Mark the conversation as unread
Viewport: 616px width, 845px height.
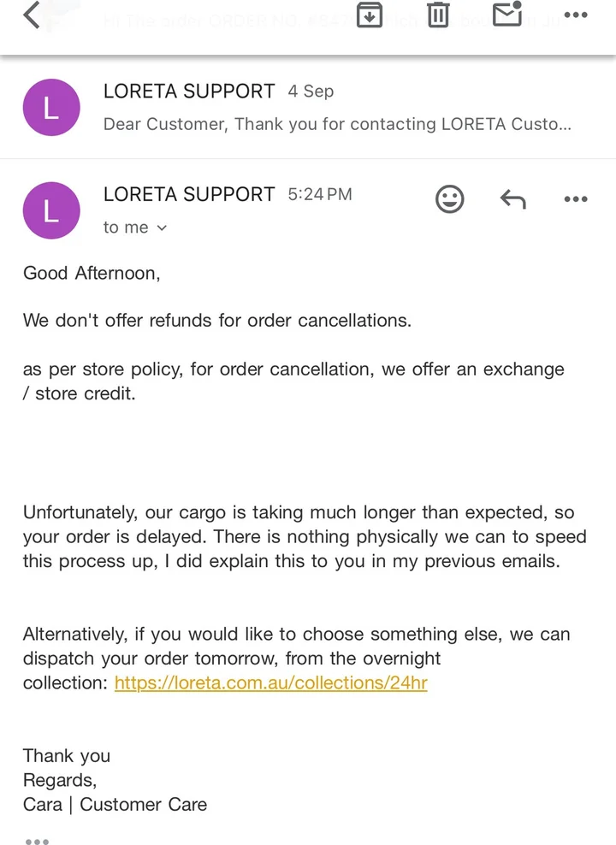pos(507,15)
